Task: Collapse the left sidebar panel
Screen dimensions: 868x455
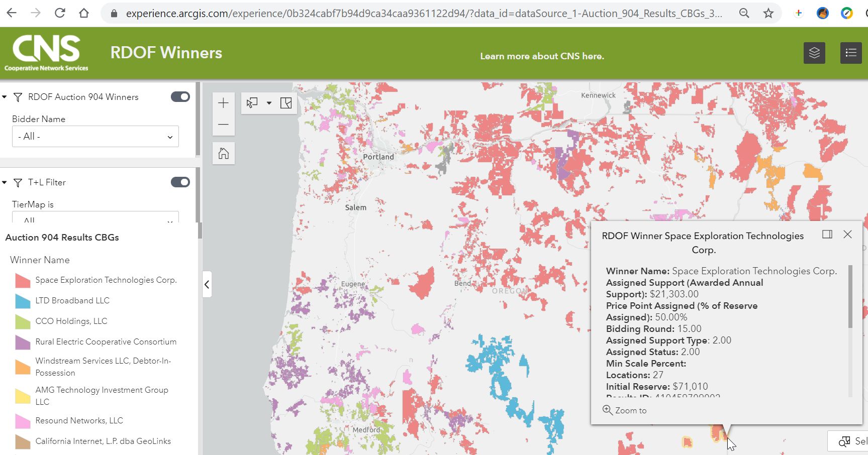Action: tap(207, 285)
